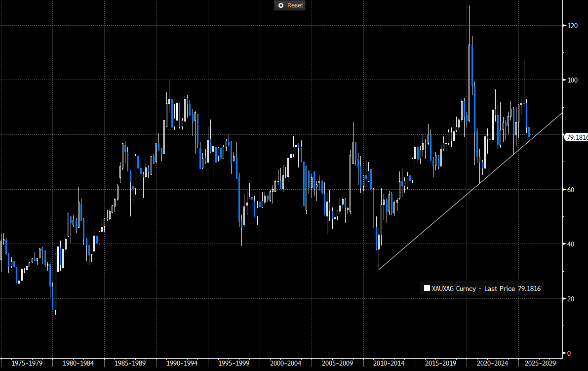The height and width of the screenshot is (371, 588).
Task: Click the 1990-1994 x-axis label
Action: pos(182,363)
